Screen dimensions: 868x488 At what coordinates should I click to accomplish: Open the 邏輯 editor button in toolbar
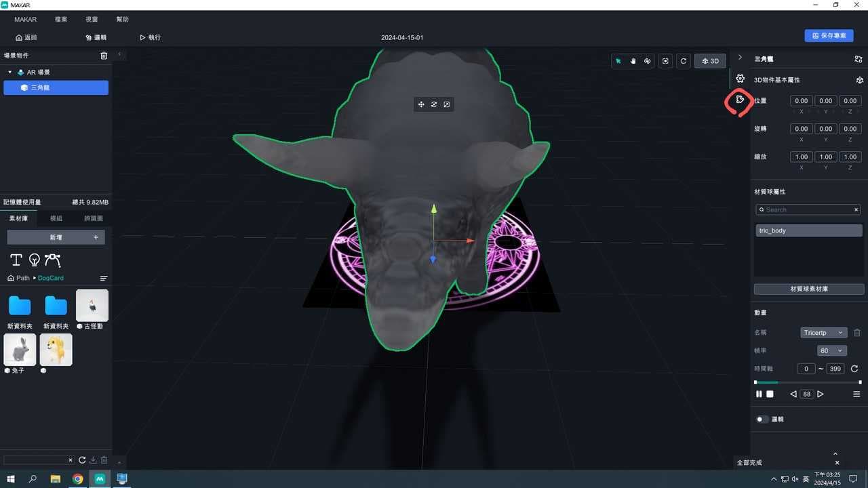96,37
